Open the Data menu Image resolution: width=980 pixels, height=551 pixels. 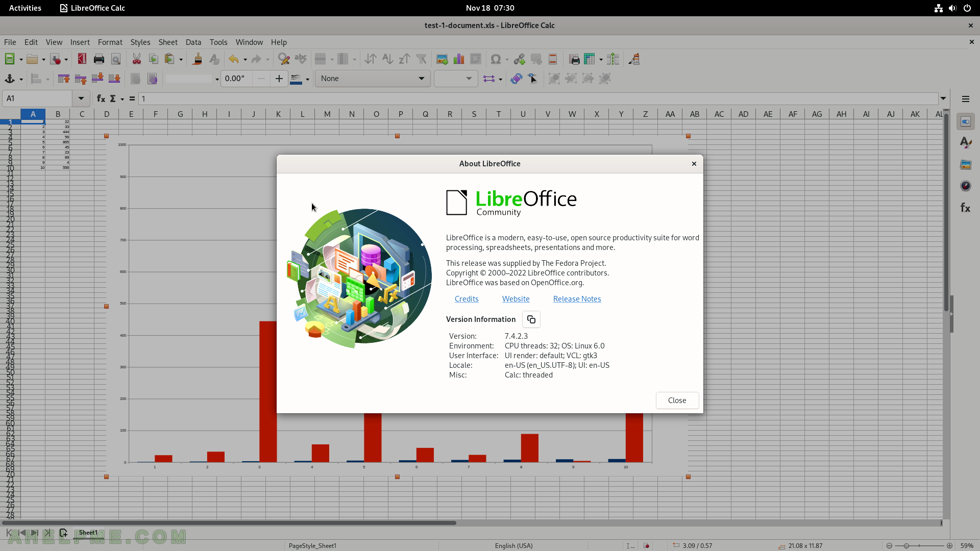click(x=193, y=42)
